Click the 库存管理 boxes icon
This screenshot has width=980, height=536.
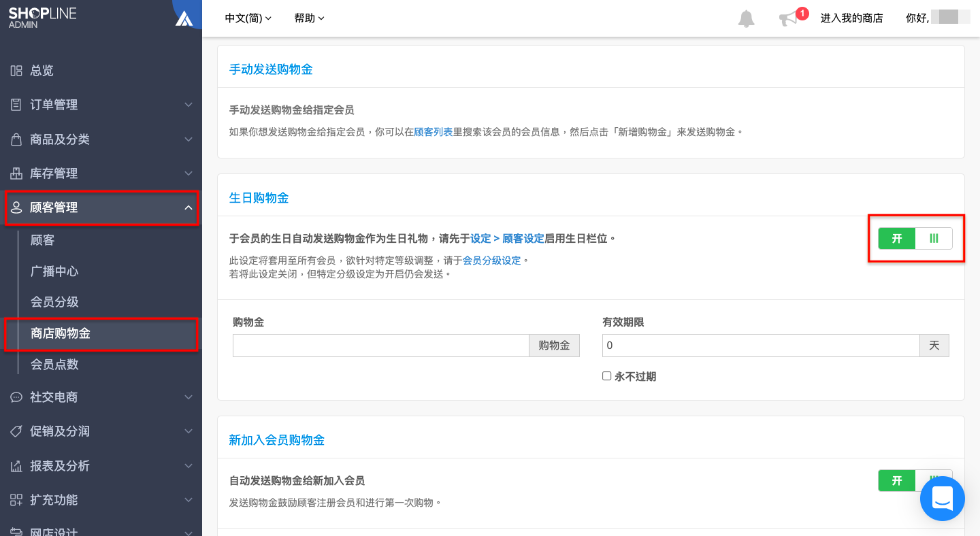[16, 173]
